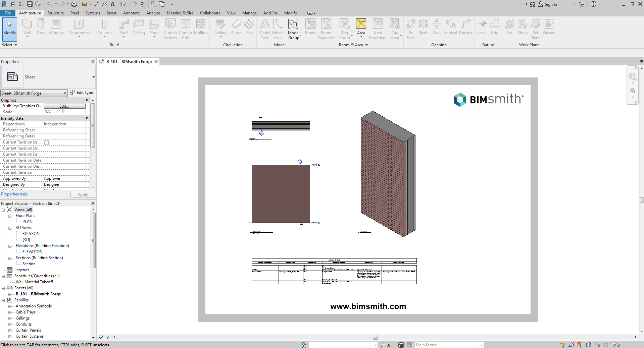Image resolution: width=644 pixels, height=348 pixels.
Task: Open the Autodesk App Store cart
Action: 582,4
